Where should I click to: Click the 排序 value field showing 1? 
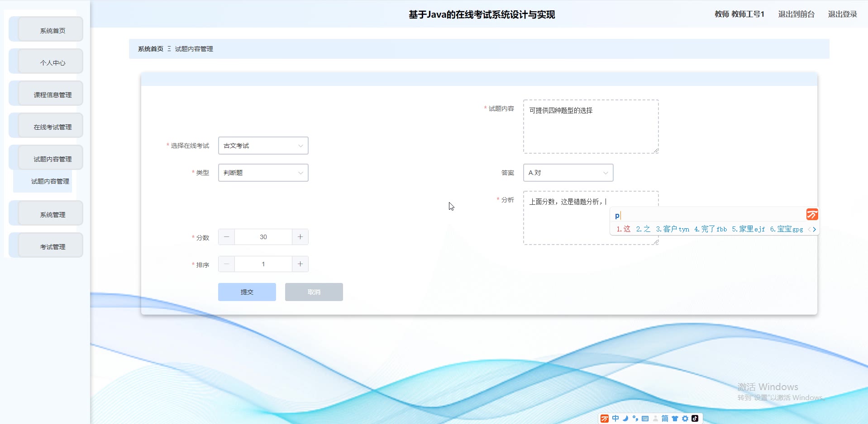(263, 264)
